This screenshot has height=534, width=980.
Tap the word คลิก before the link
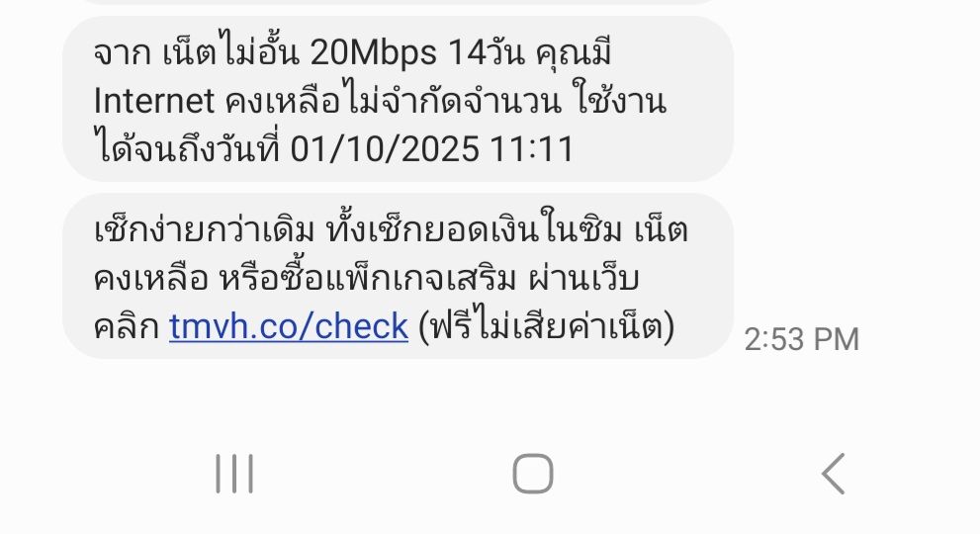pyautogui.click(x=127, y=325)
